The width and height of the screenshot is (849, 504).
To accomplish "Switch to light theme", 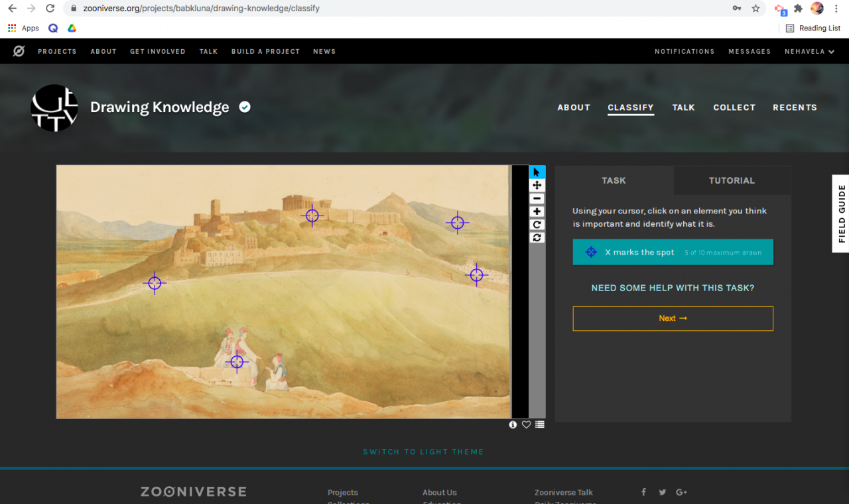I will [423, 452].
